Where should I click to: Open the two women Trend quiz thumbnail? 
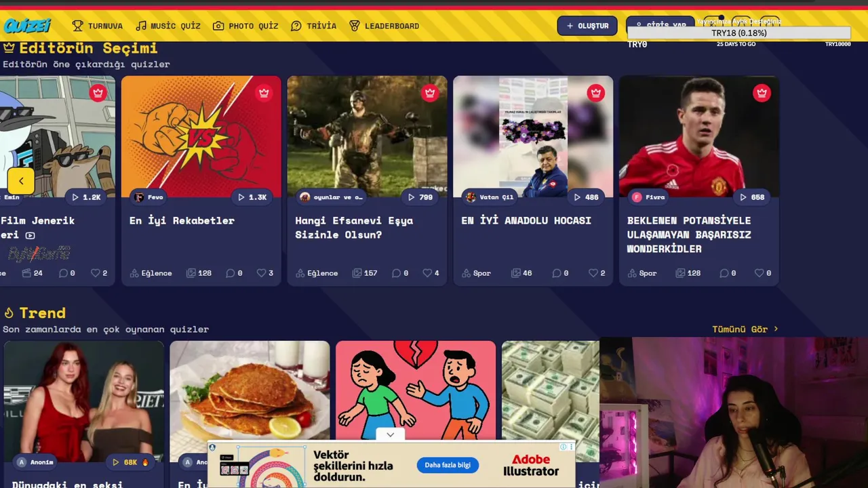tap(83, 400)
